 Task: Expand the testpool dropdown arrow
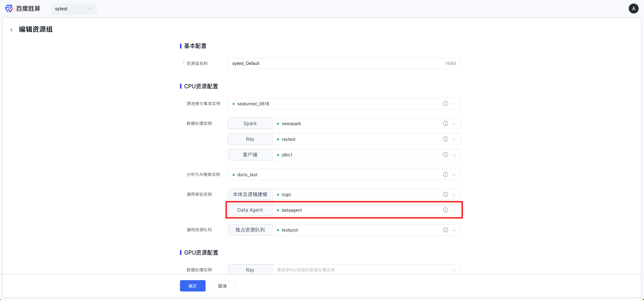(x=454, y=230)
